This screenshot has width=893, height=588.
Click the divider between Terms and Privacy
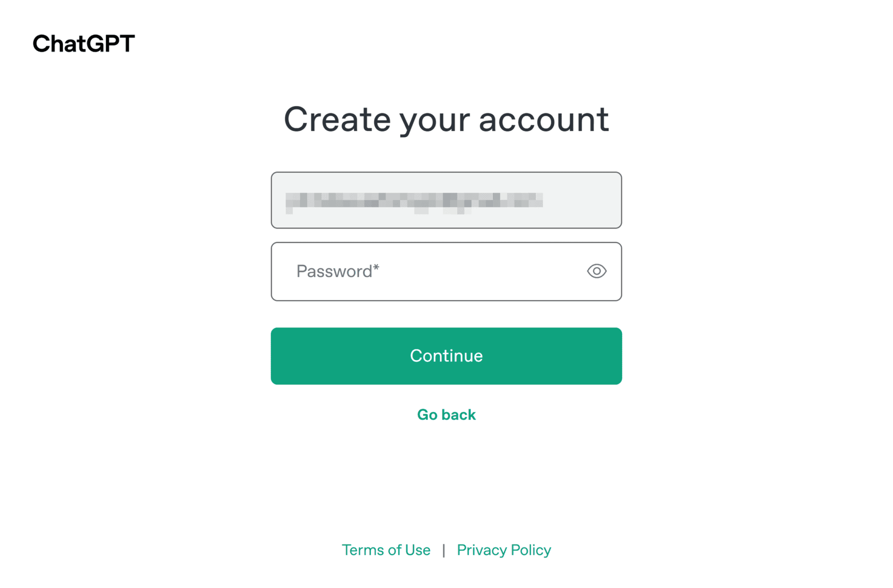tap(444, 550)
